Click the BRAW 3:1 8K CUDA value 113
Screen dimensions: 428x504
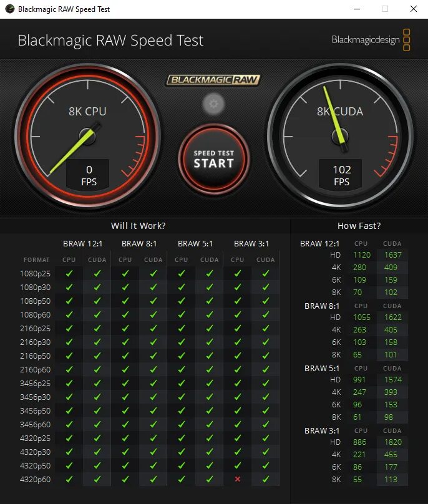coord(391,480)
